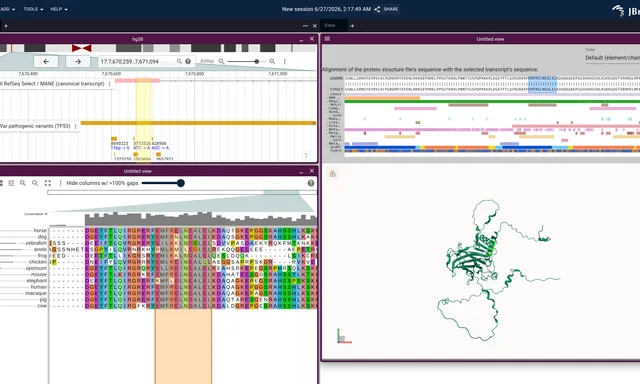Click variant feature 428906 in the ClinVar track
Image resolution: width=640 pixels, height=384 pixels.
point(159,143)
